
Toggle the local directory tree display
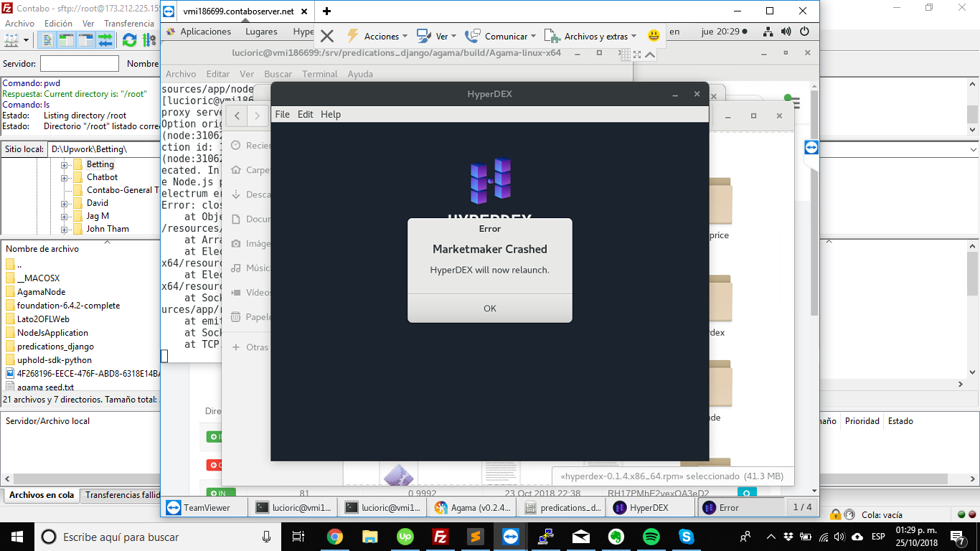[65, 40]
